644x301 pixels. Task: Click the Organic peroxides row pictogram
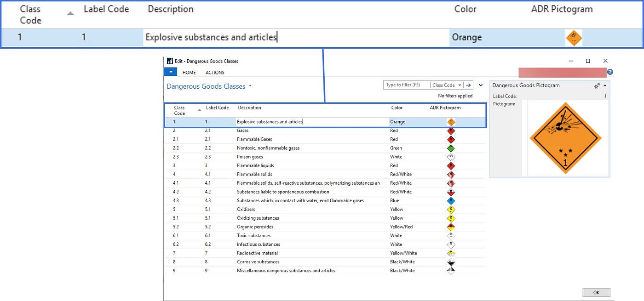pyautogui.click(x=451, y=227)
